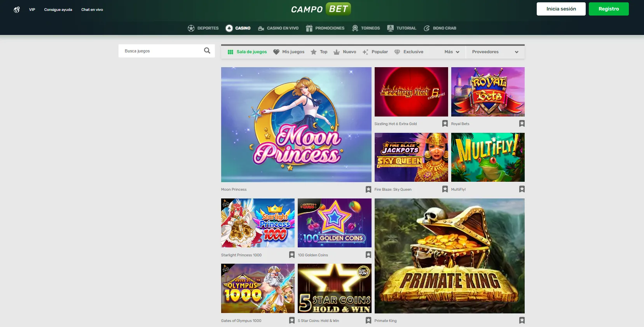
Task: Open 100 Golden Coins thumbnail
Action: 335,223
